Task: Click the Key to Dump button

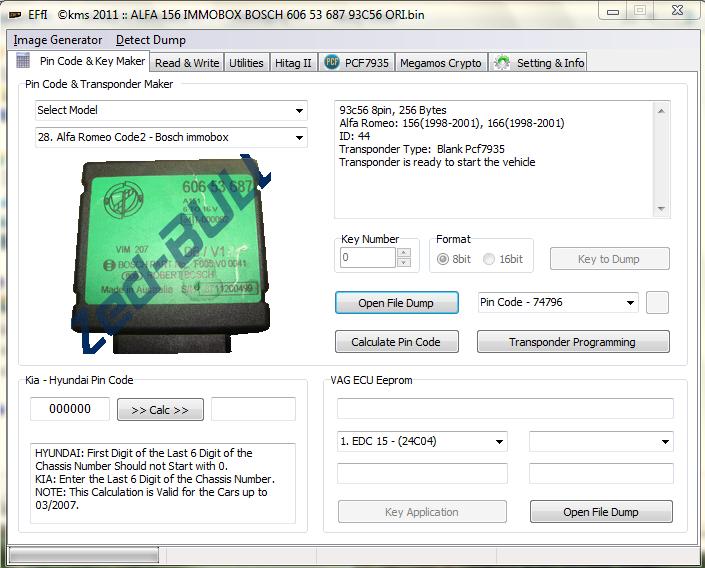Action: click(x=609, y=259)
